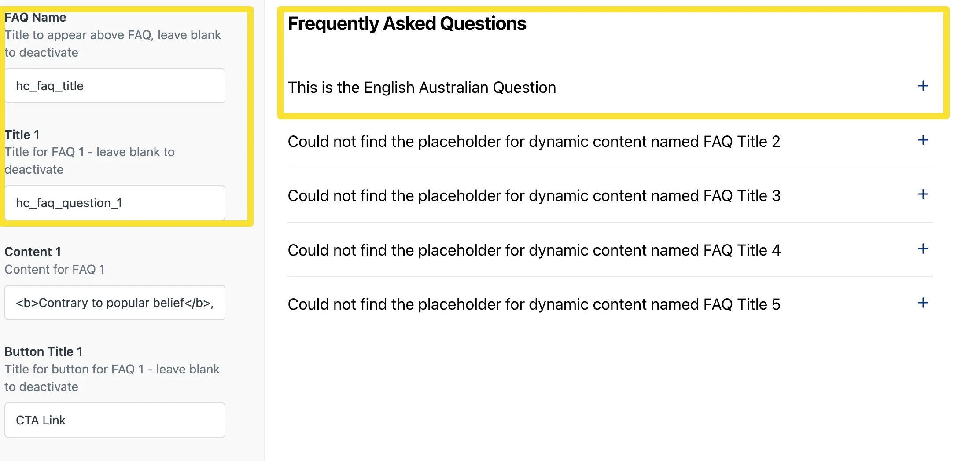
Task: Click the 'Button Title 1' field label
Action: [x=44, y=351]
